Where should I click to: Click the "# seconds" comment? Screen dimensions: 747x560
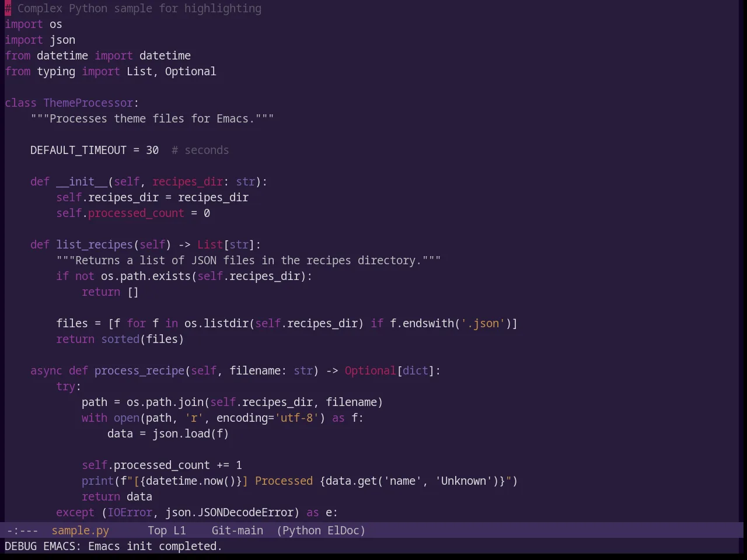pos(200,150)
